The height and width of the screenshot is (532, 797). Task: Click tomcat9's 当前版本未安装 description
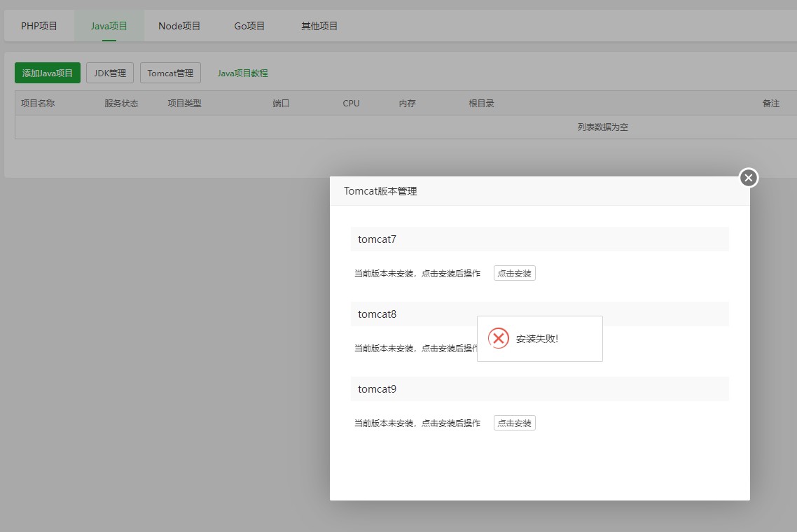[x=417, y=423]
